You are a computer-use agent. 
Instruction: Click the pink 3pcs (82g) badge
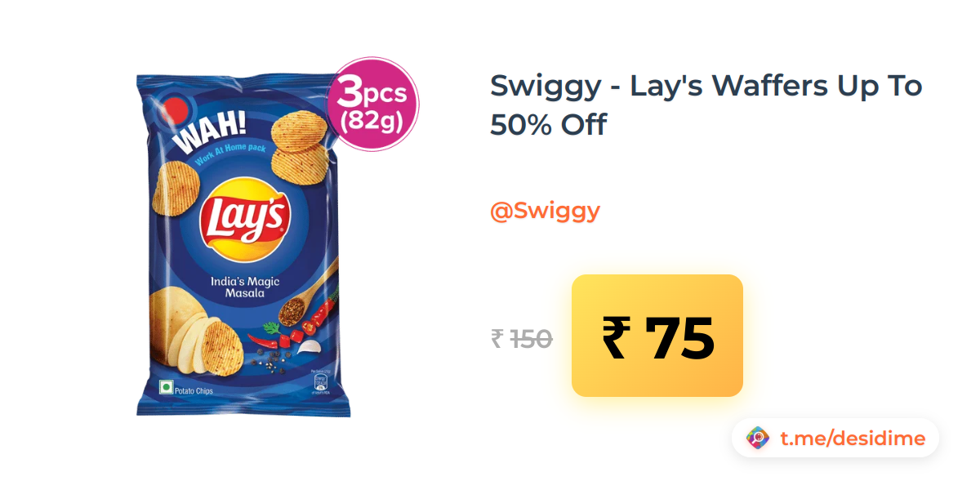click(x=372, y=105)
